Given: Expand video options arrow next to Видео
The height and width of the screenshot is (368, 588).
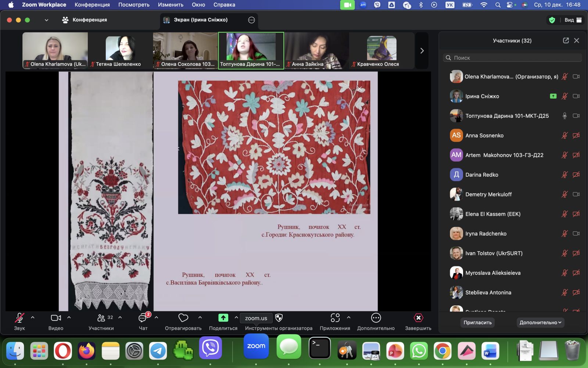Looking at the screenshot, I should pos(69,317).
